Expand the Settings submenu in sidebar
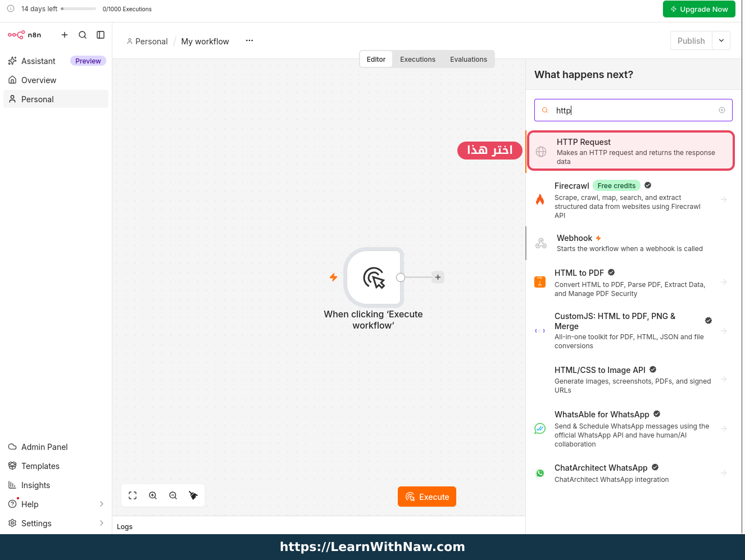Screen dimensions: 745x560 pos(102,523)
